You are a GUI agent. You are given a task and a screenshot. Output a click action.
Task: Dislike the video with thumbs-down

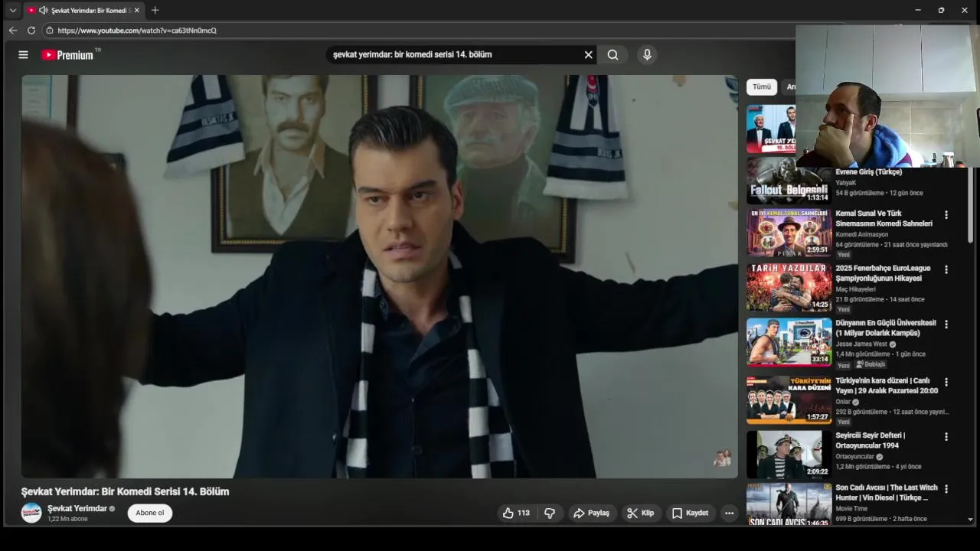click(x=550, y=513)
